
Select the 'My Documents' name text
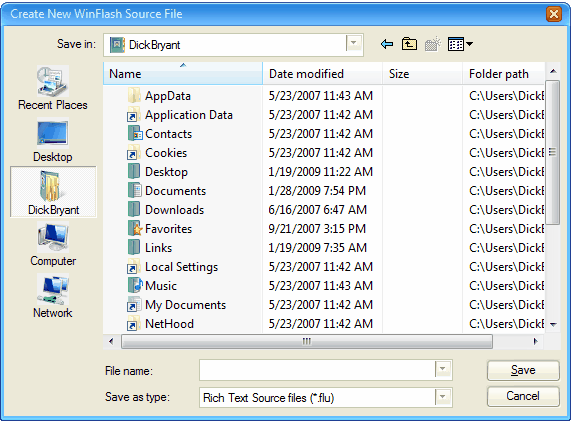pyautogui.click(x=185, y=305)
